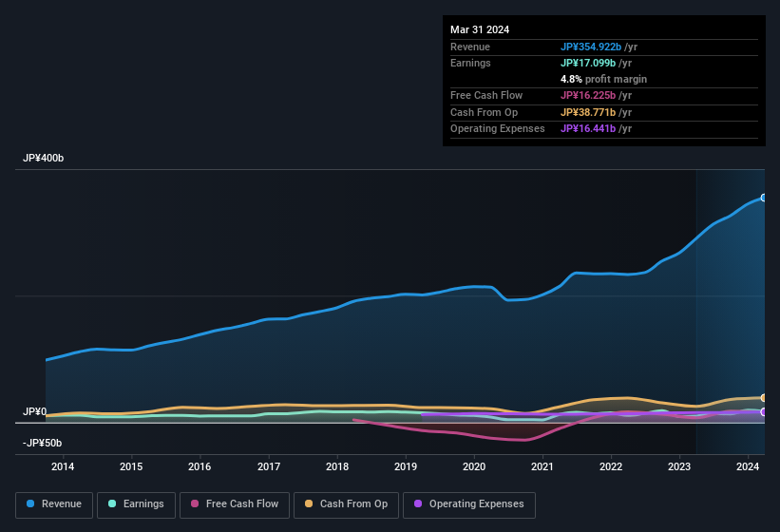Click the JP¥16.225b free cash flow value
The width and height of the screenshot is (780, 532).
point(588,95)
